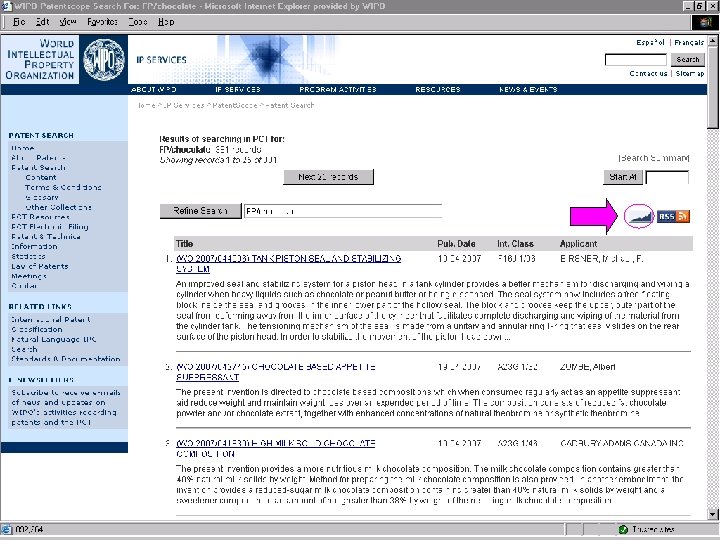Go to About WIPO navigation tab

tap(153, 90)
